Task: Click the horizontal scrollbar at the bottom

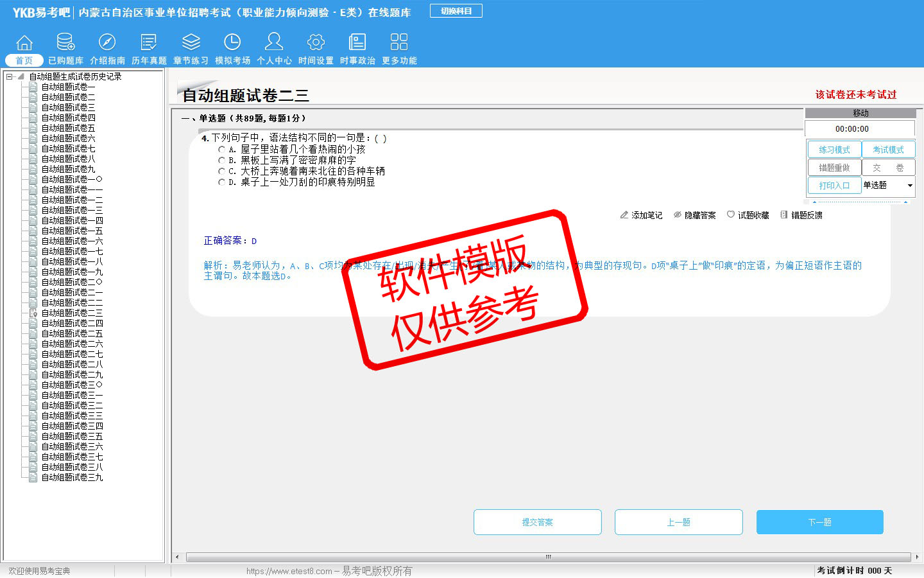Action: (x=548, y=557)
